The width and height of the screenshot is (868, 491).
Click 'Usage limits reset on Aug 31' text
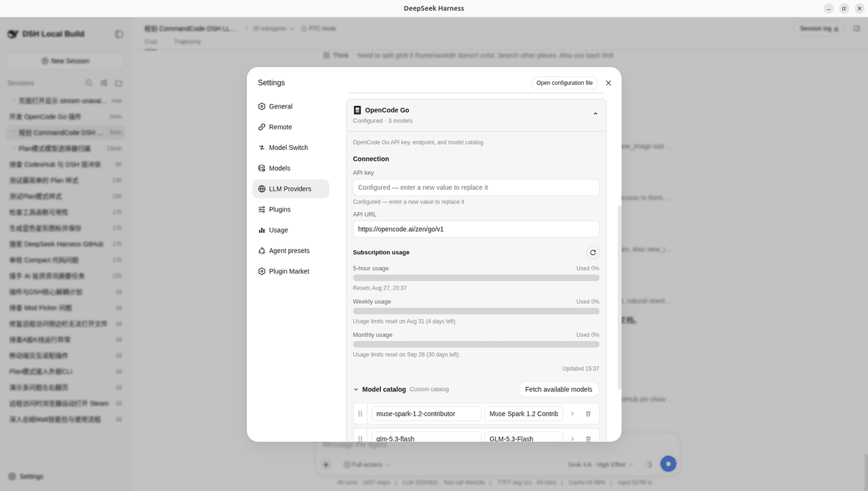click(x=404, y=321)
